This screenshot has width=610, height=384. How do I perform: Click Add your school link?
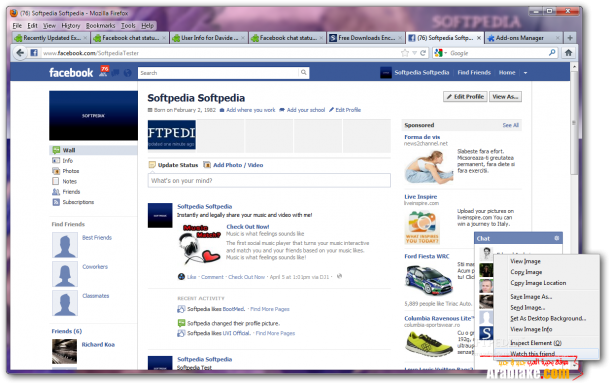click(x=306, y=110)
